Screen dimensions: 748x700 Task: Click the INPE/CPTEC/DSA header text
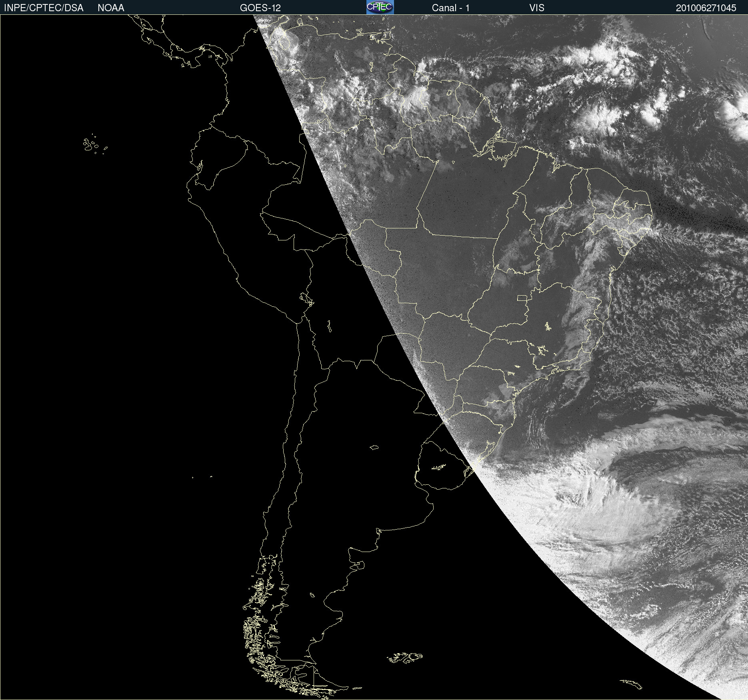coord(44,8)
